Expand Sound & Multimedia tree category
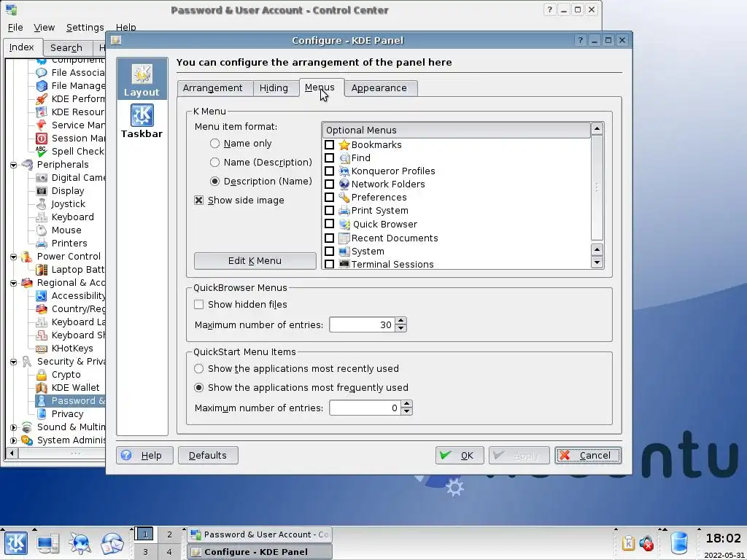The image size is (747, 560). tap(13, 427)
